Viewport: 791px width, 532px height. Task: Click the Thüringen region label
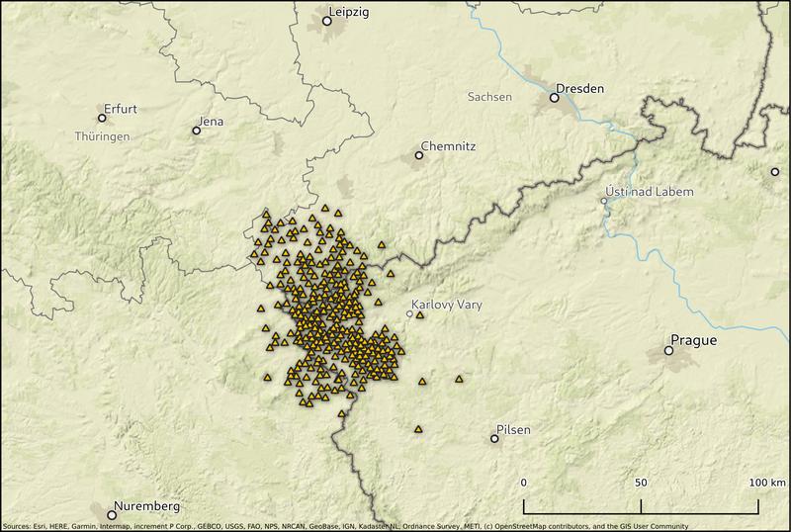click(x=103, y=136)
